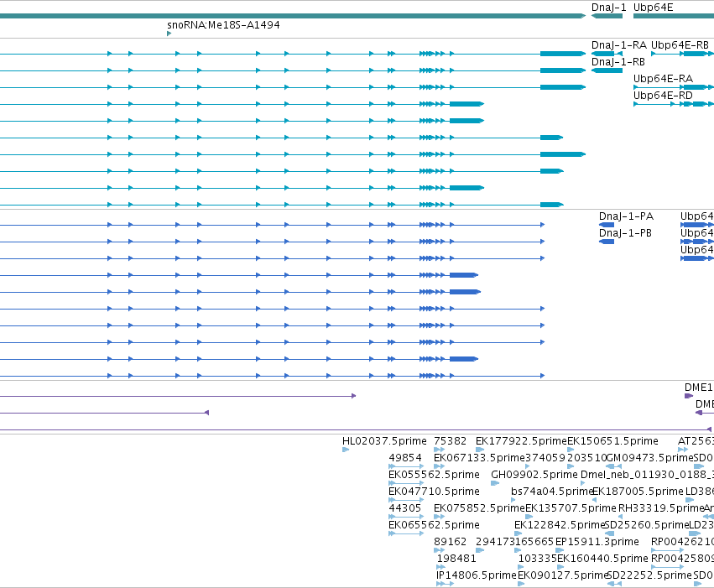Screen dimensions: 714x588
Task: Select EK150651.5prime EST label
Action: coord(613,441)
